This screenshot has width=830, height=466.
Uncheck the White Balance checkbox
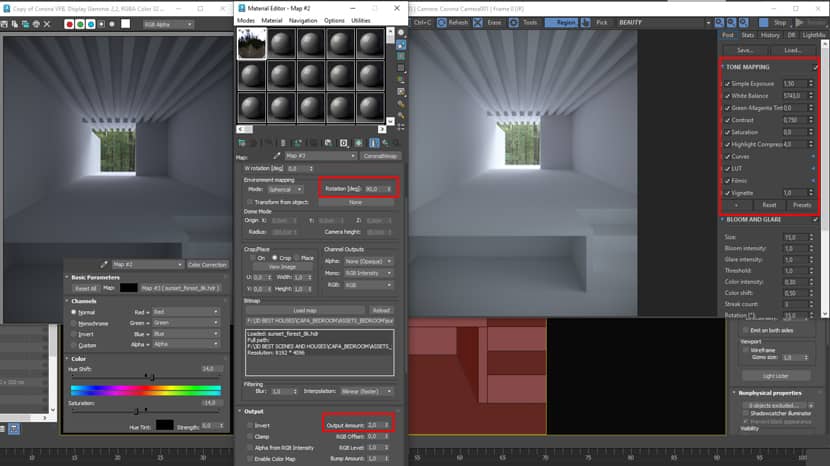click(x=727, y=96)
